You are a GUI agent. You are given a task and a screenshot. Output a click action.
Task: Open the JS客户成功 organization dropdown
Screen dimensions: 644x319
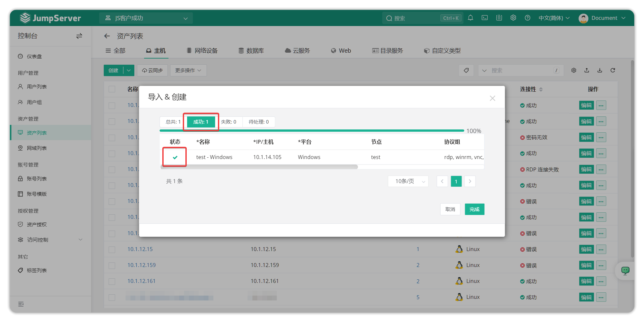tap(146, 18)
